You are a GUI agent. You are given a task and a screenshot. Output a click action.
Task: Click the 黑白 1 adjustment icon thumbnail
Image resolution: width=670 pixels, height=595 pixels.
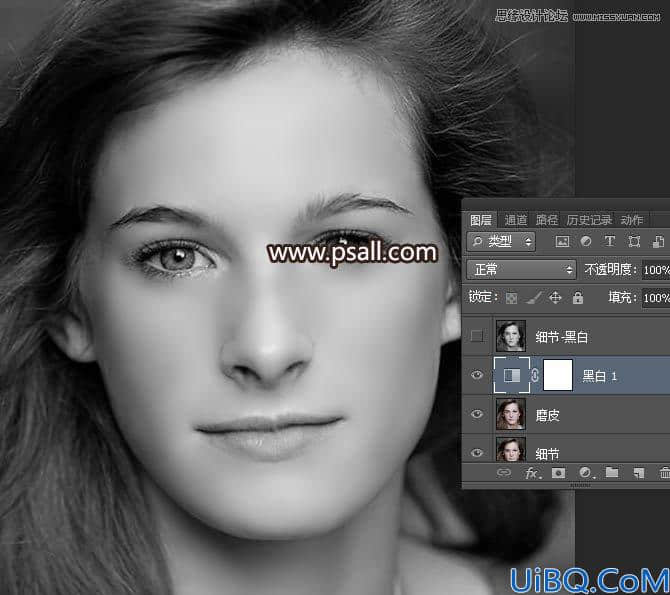[x=512, y=375]
